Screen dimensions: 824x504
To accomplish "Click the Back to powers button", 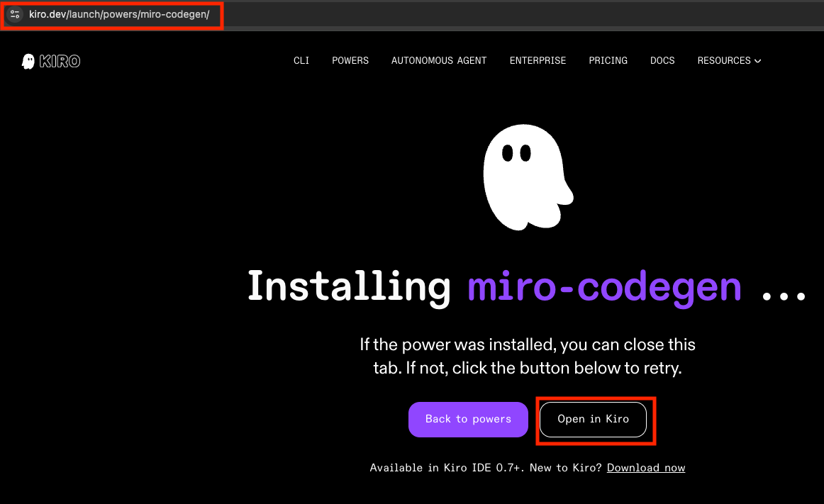I will click(x=468, y=420).
